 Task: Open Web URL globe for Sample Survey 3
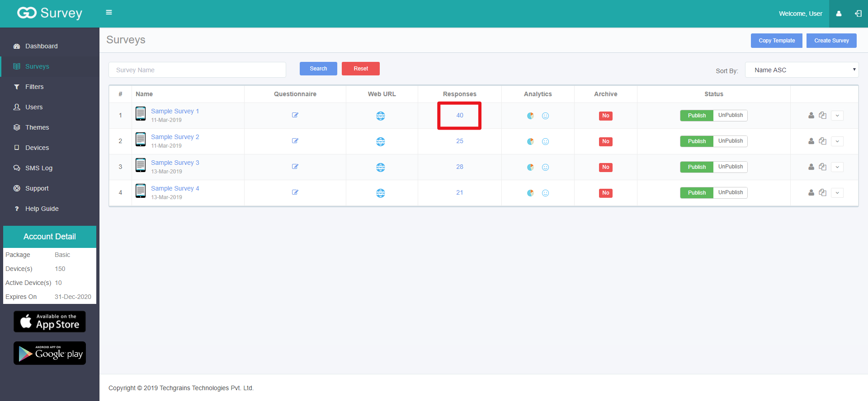[x=381, y=168]
